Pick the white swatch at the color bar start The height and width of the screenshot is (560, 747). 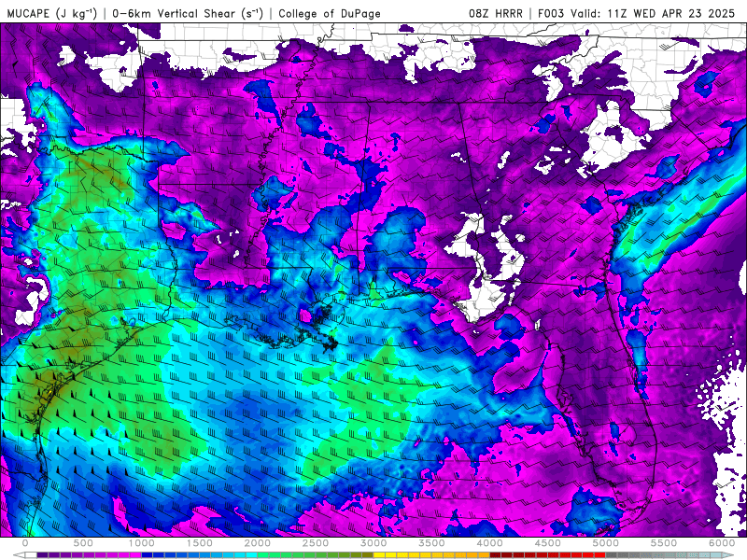coord(31,555)
